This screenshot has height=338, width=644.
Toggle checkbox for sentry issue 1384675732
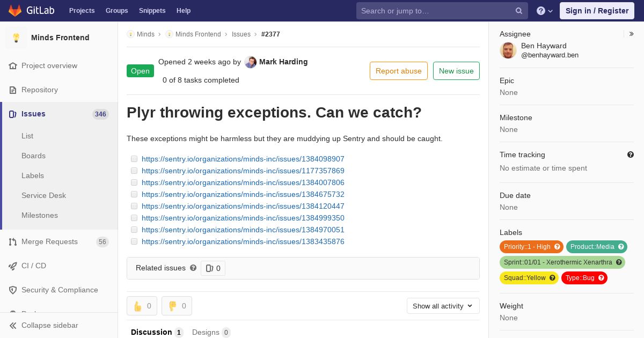pyautogui.click(x=134, y=194)
